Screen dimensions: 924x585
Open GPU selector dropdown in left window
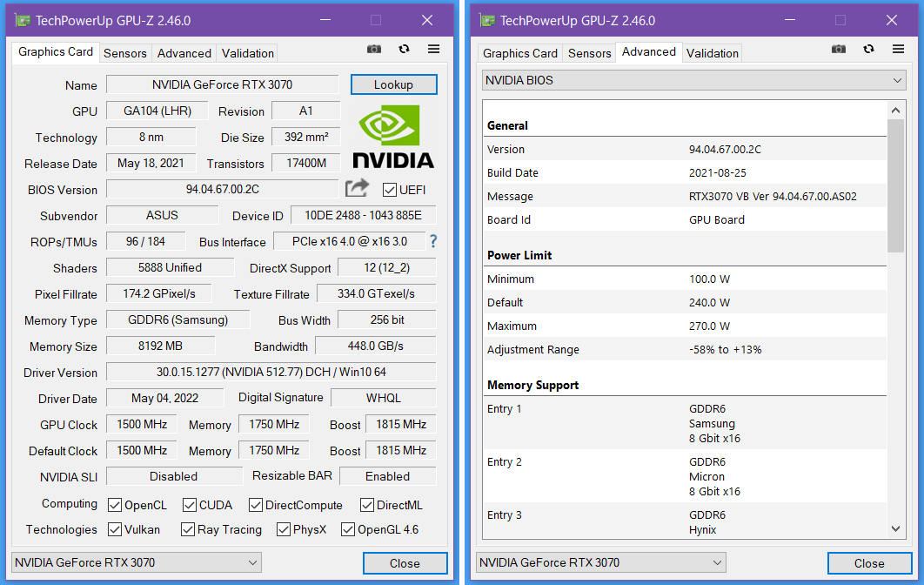click(136, 562)
